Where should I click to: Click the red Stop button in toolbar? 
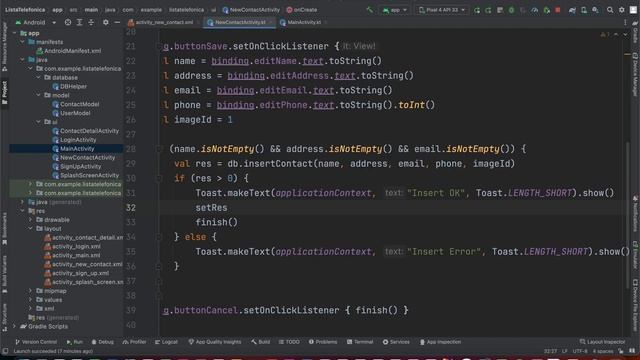(558, 10)
